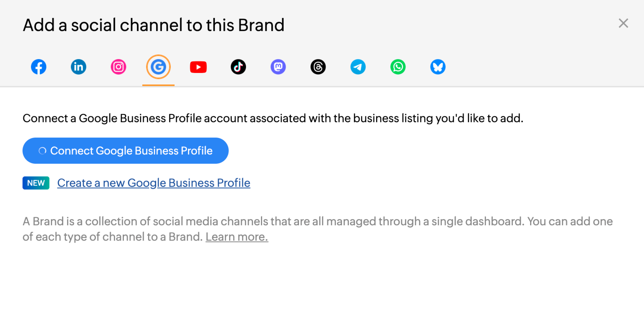The height and width of the screenshot is (318, 644).
Task: Select the Facebook channel icon
Action: click(x=38, y=67)
